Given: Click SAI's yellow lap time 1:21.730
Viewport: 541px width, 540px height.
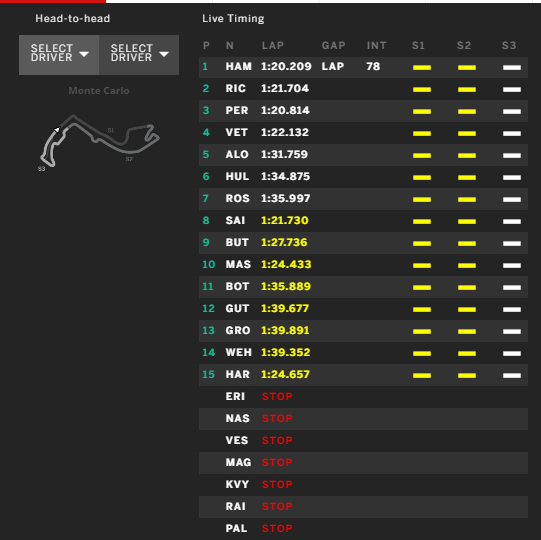Looking at the screenshot, I should (x=285, y=220).
